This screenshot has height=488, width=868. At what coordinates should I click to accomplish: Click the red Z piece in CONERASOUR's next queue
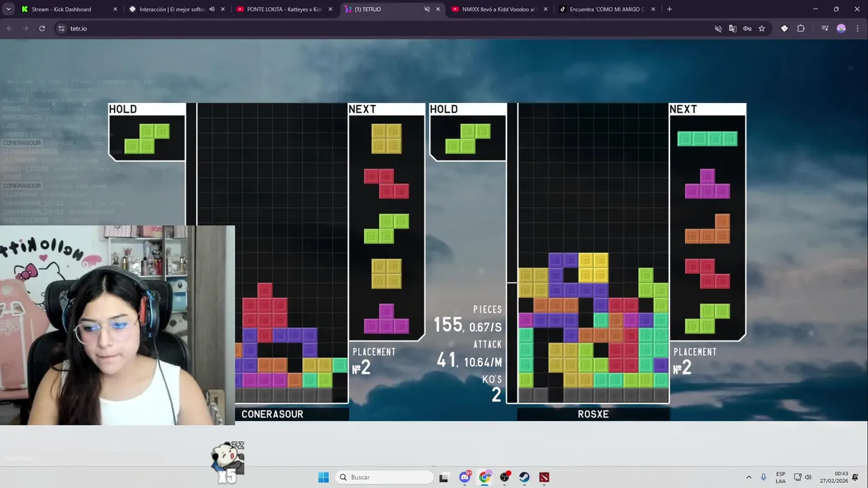pyautogui.click(x=387, y=184)
